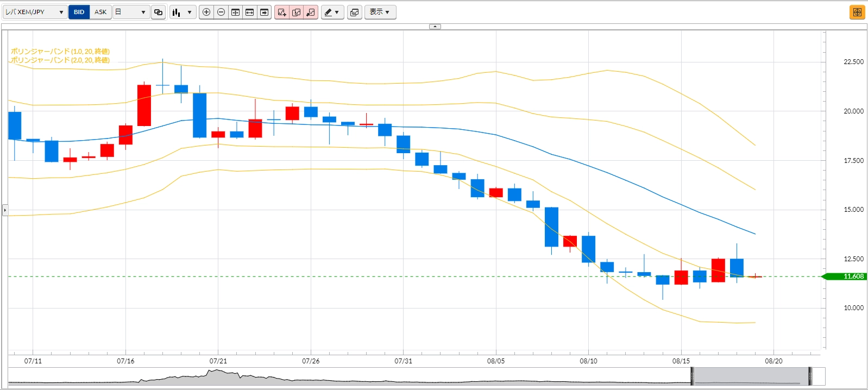Open the 表示 display menu
This screenshot has height=390, width=868.
point(380,12)
